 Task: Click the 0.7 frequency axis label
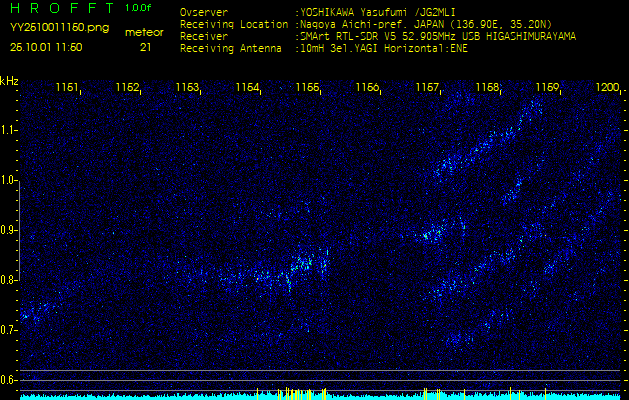pyautogui.click(x=7, y=330)
